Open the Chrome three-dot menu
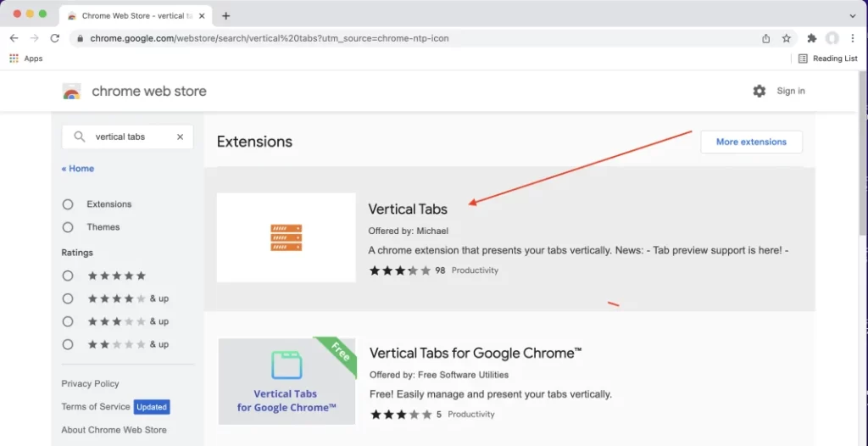 [853, 38]
